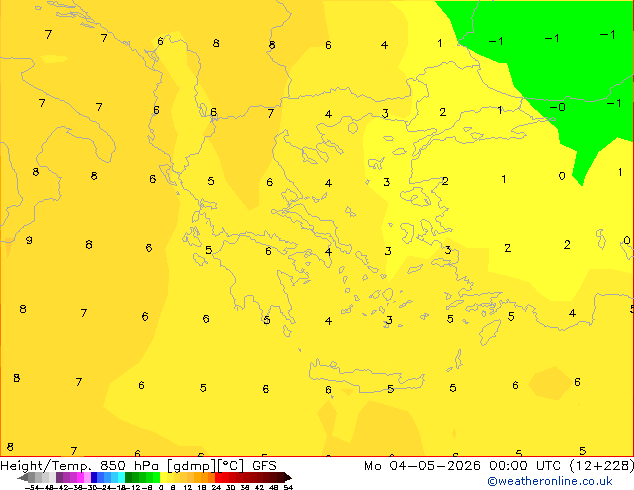Select the cyan legend swatch
634x490 pixels.
point(121,477)
